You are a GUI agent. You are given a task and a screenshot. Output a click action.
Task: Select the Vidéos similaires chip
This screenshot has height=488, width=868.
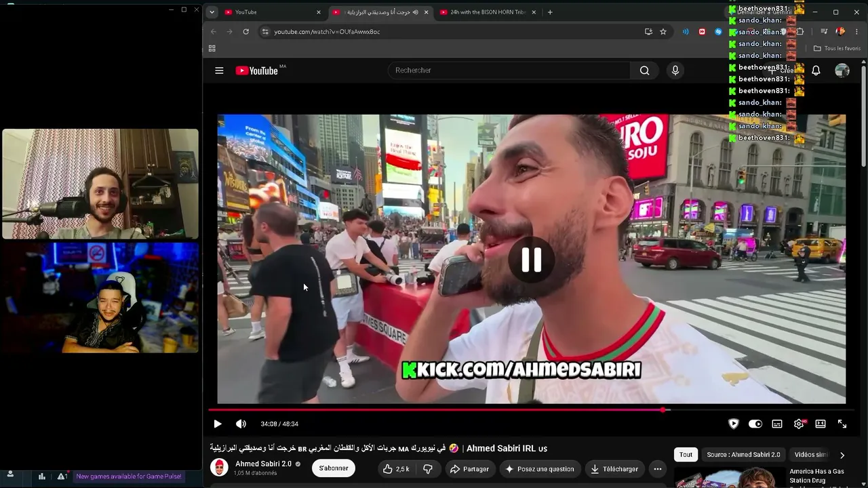pyautogui.click(x=811, y=455)
